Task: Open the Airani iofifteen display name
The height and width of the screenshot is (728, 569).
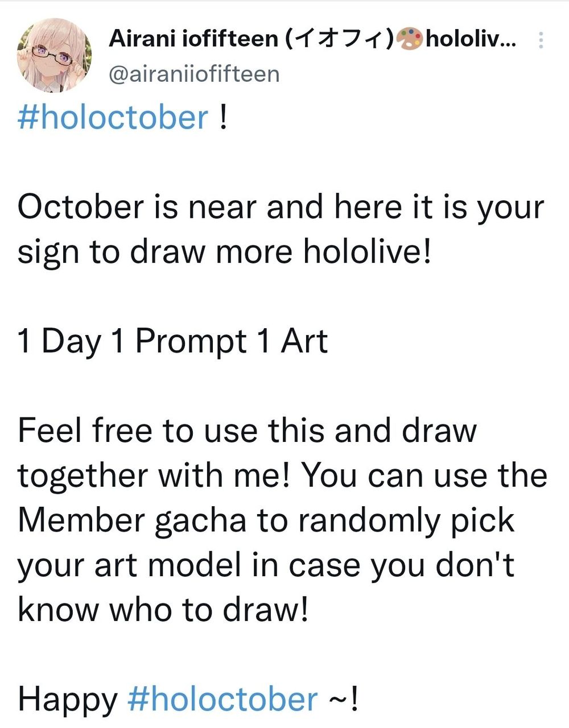Action: (x=193, y=39)
